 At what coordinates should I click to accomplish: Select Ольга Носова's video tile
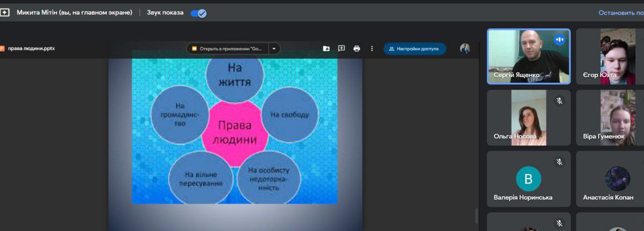(528, 118)
